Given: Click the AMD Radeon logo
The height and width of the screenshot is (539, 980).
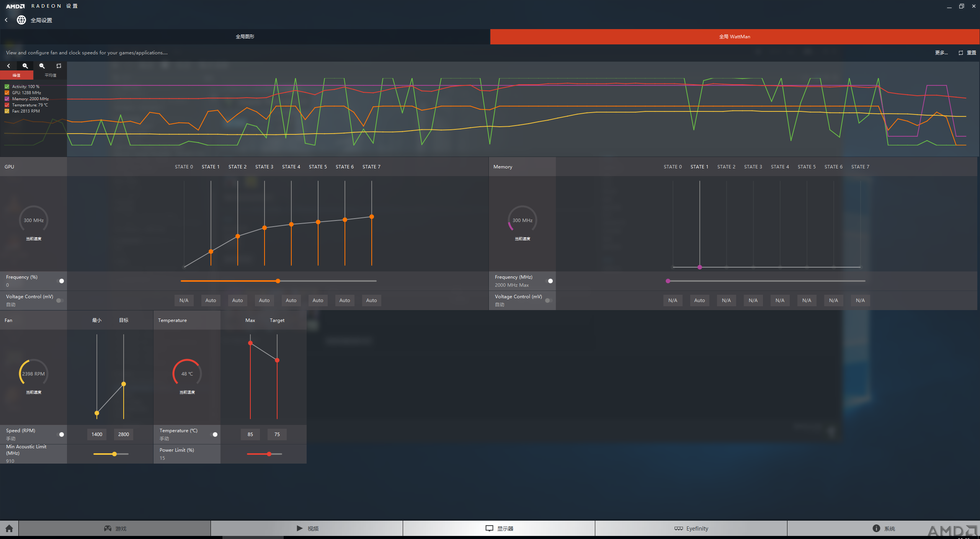Looking at the screenshot, I should tap(15, 6).
